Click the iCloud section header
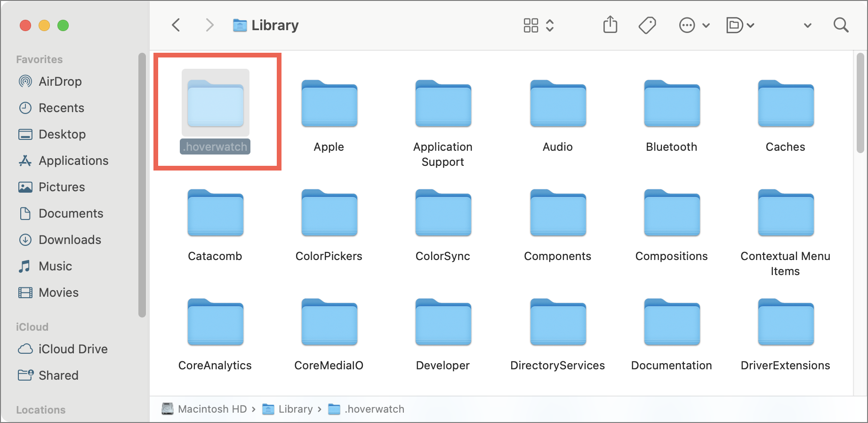The height and width of the screenshot is (423, 868). [x=32, y=327]
